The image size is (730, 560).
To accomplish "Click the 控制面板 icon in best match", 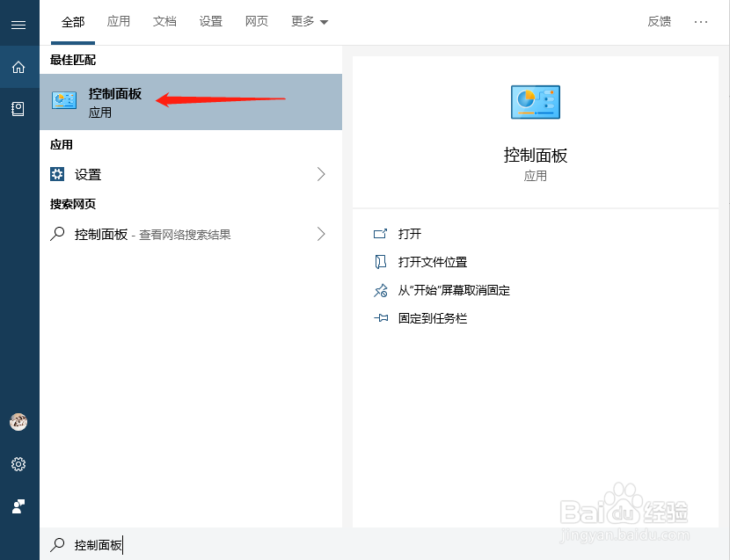I will [64, 100].
